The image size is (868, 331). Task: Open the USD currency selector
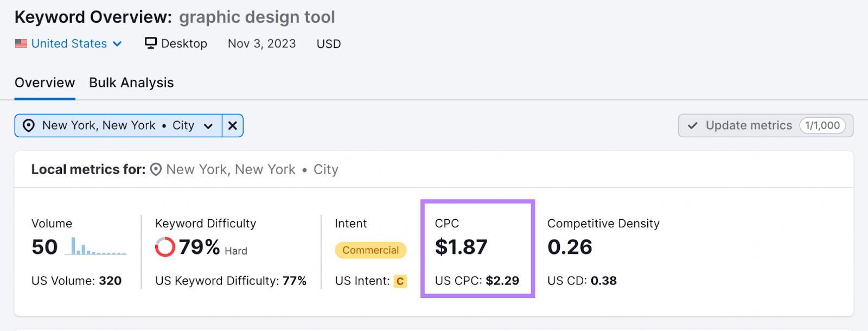pyautogui.click(x=328, y=43)
